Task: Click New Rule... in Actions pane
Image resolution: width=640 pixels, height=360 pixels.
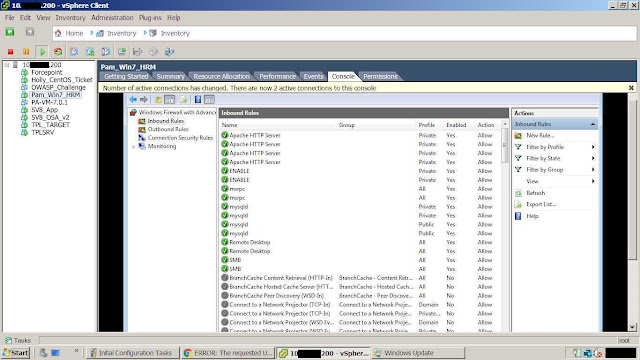Action: coord(540,136)
